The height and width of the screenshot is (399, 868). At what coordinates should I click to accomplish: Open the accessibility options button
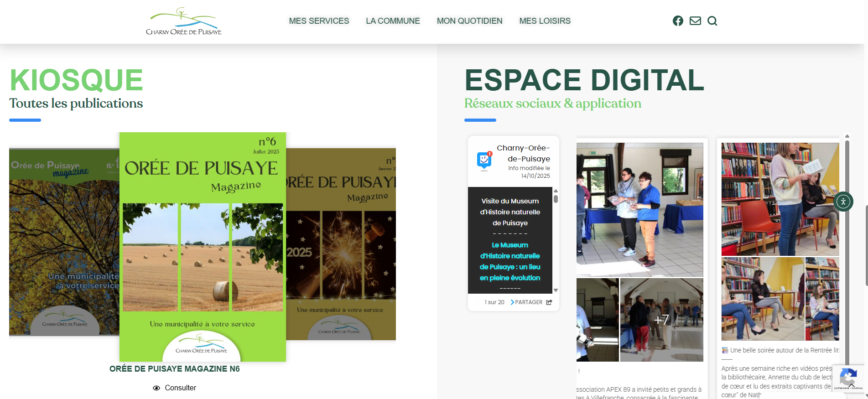click(843, 202)
